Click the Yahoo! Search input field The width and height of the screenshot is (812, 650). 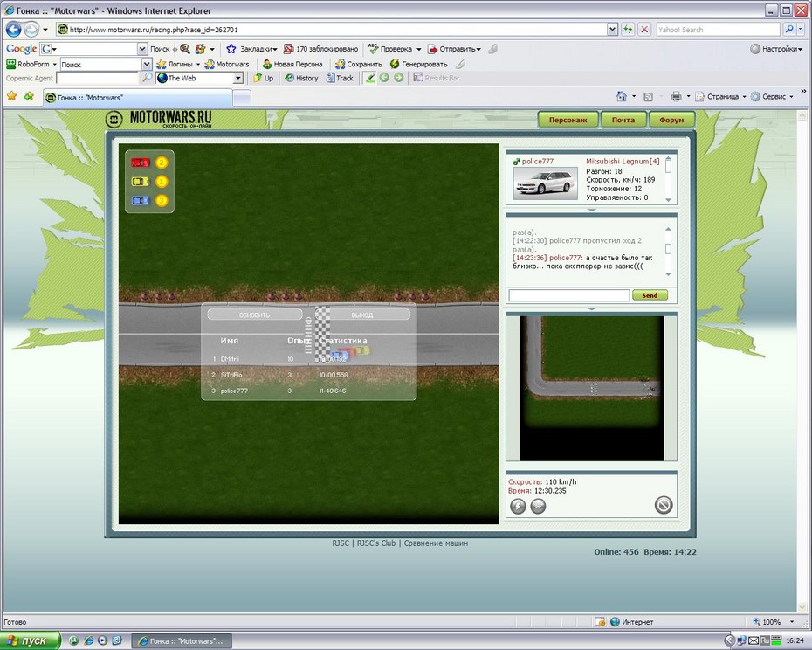coord(718,30)
